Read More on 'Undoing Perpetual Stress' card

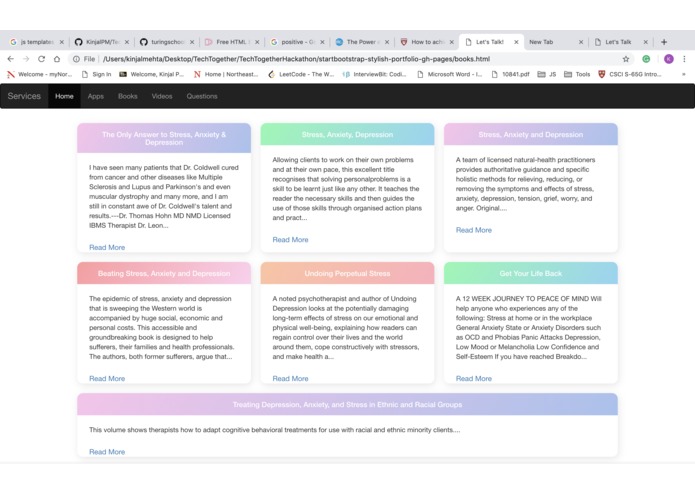pyautogui.click(x=290, y=379)
